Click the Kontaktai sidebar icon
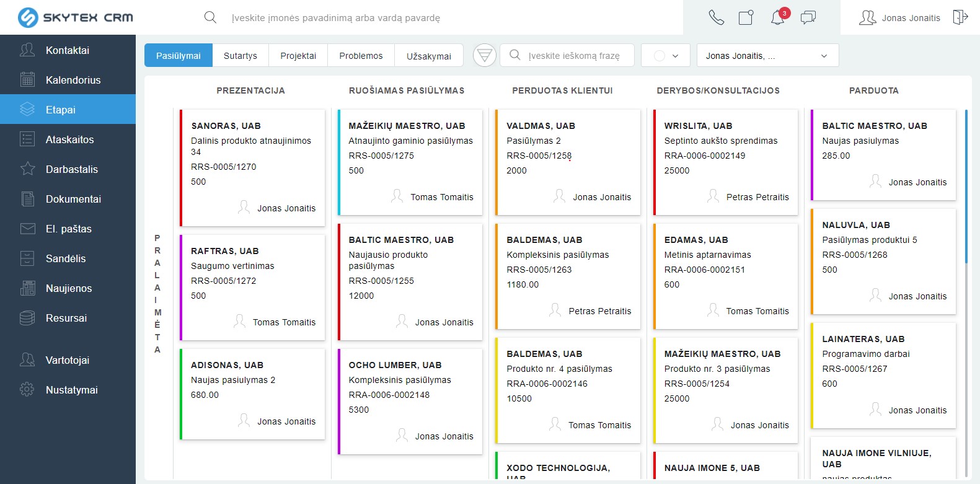This screenshot has height=484, width=980. pos(27,50)
